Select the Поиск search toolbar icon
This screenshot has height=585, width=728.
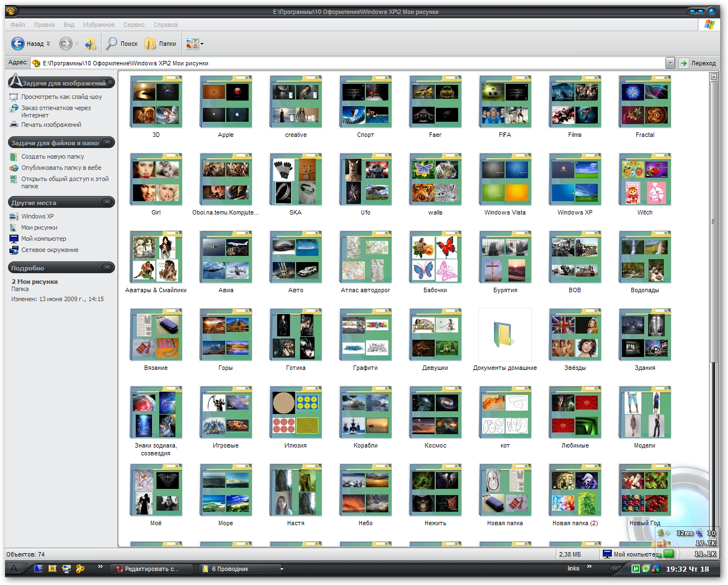(x=113, y=43)
